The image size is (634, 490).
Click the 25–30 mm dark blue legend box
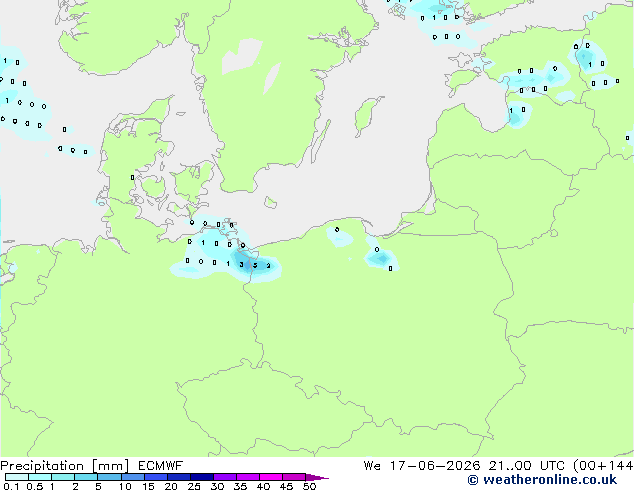click(202, 477)
